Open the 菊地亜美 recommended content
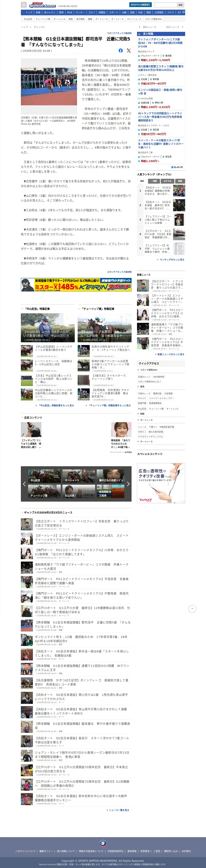206x868 pixels. click(121, 435)
